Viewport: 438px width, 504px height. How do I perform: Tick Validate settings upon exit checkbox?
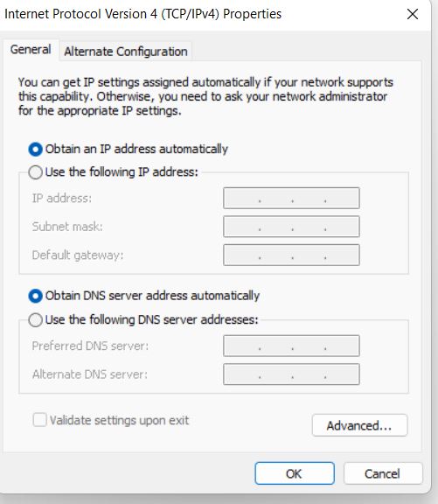tap(40, 420)
